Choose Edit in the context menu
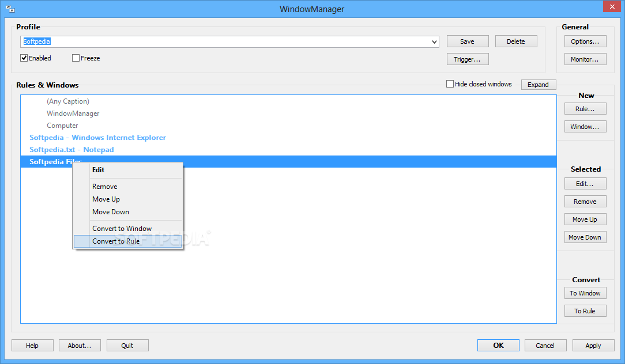The image size is (625, 364). 127,170
